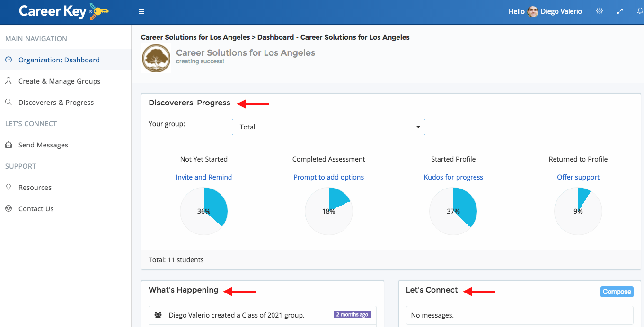Click the organization tree logo
This screenshot has width=644, height=327.
pyautogui.click(x=156, y=59)
